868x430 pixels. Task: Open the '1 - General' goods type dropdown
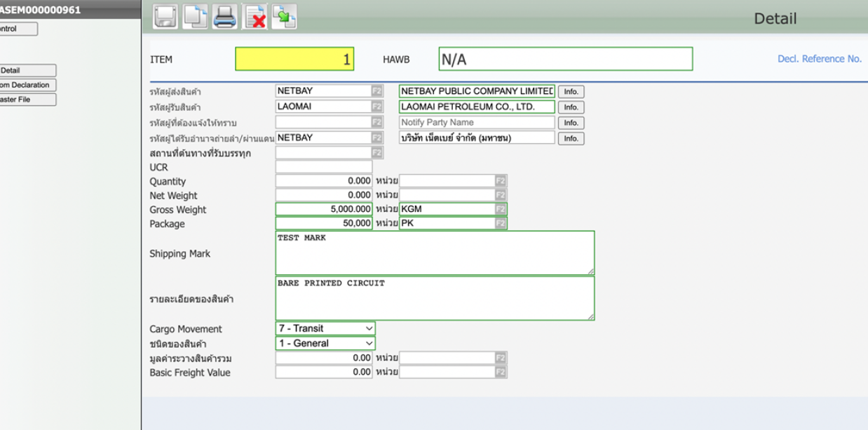point(325,344)
